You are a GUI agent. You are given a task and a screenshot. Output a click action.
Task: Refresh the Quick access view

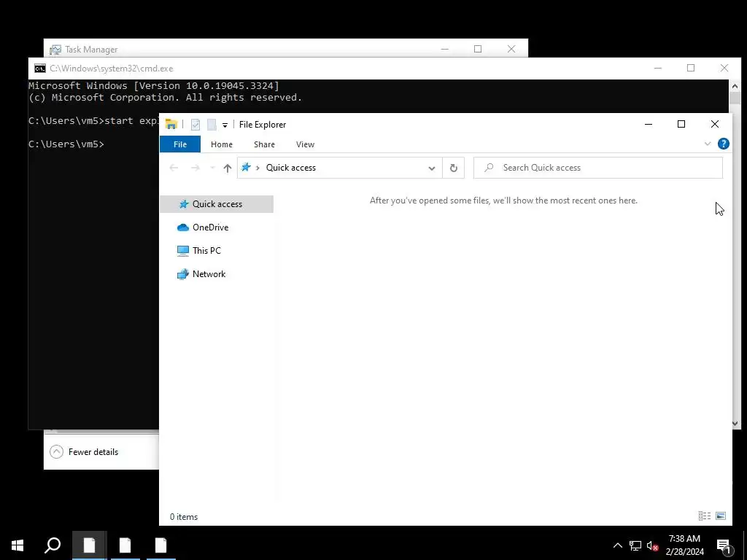(454, 168)
